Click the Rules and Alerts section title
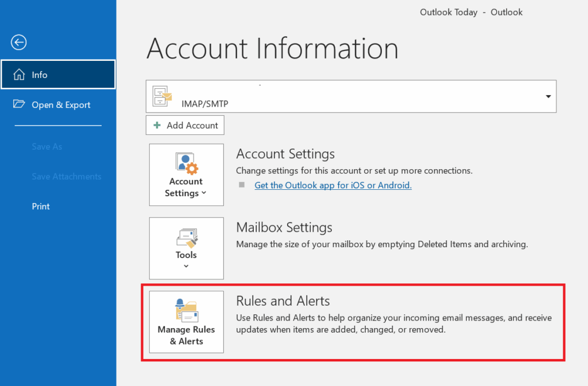The height and width of the screenshot is (386, 588). pos(283,301)
